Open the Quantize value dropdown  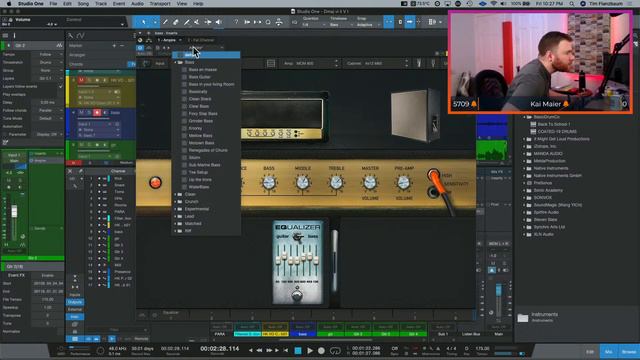click(x=313, y=25)
